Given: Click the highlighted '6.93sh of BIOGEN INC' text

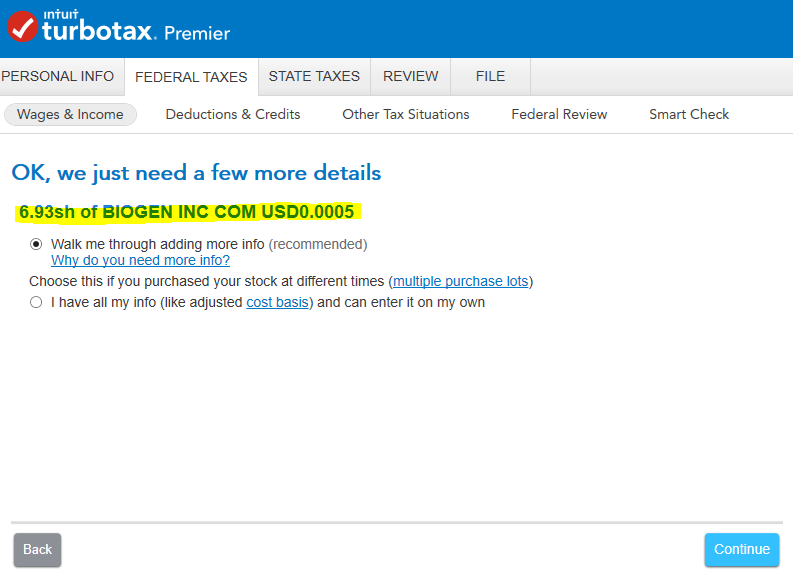Looking at the screenshot, I should click(x=187, y=212).
